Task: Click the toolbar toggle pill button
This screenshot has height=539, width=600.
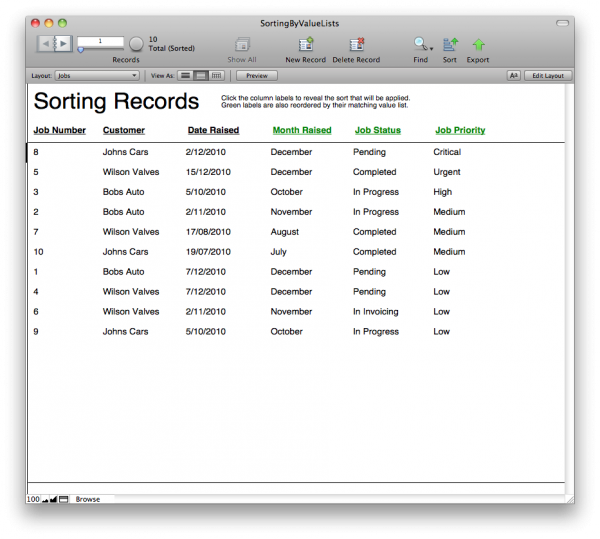Action: point(562,23)
